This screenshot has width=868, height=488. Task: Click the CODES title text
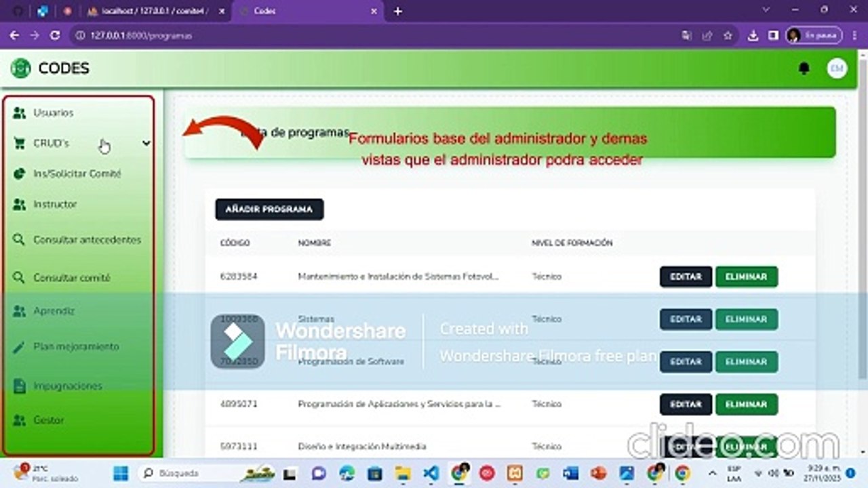[64, 68]
